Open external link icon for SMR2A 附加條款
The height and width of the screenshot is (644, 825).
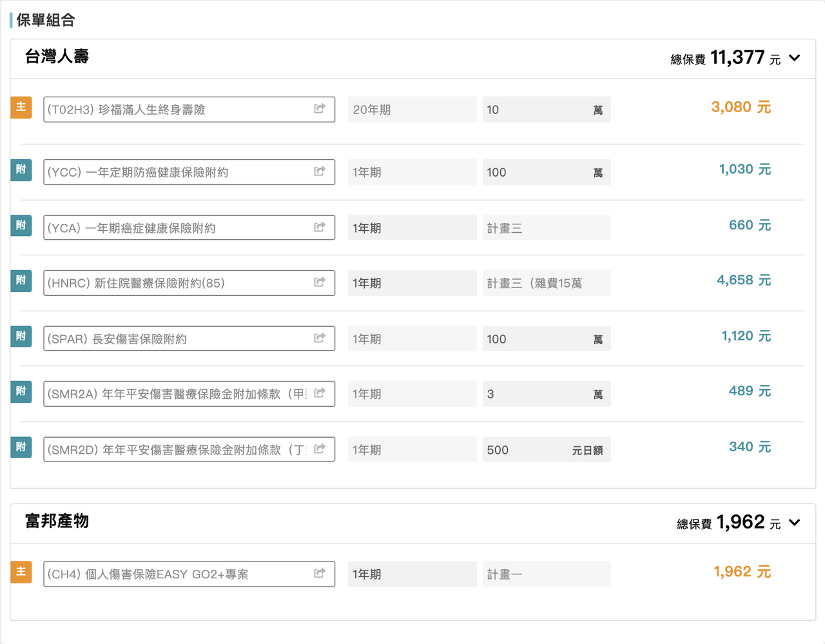(x=320, y=393)
